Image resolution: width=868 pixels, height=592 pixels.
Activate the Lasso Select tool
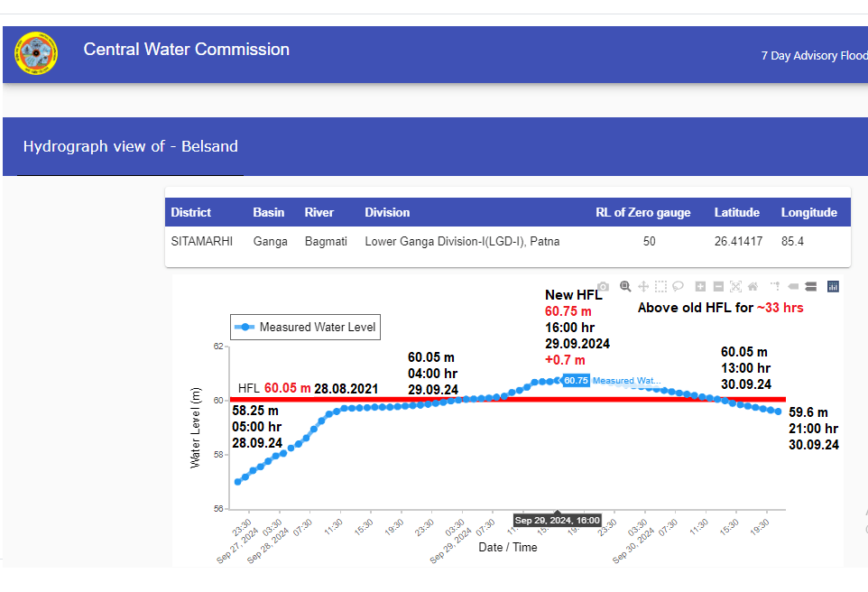click(x=678, y=286)
